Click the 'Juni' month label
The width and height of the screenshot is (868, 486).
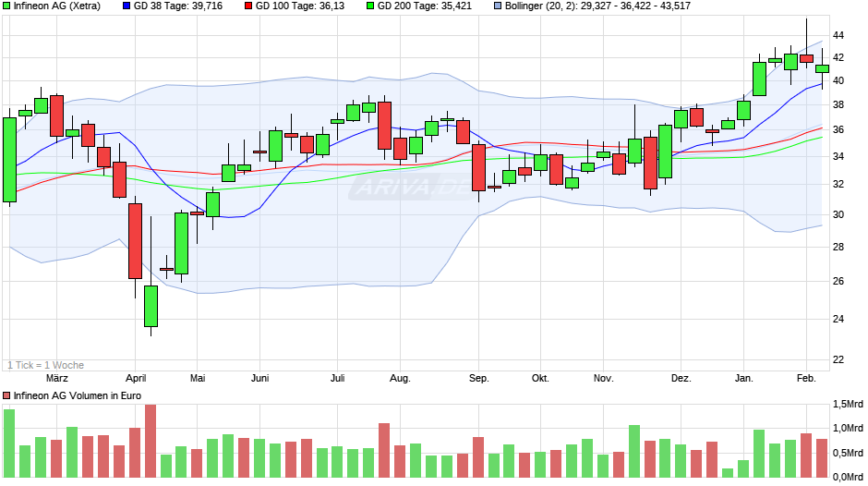(x=259, y=378)
